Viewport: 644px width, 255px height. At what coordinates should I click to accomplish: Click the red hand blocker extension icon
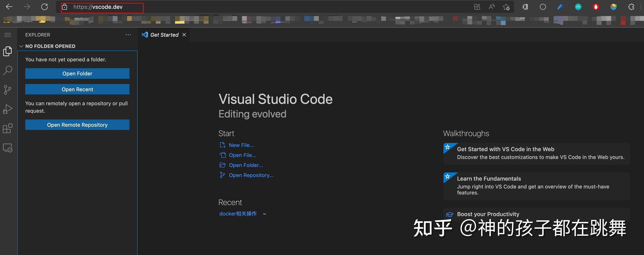(x=596, y=7)
